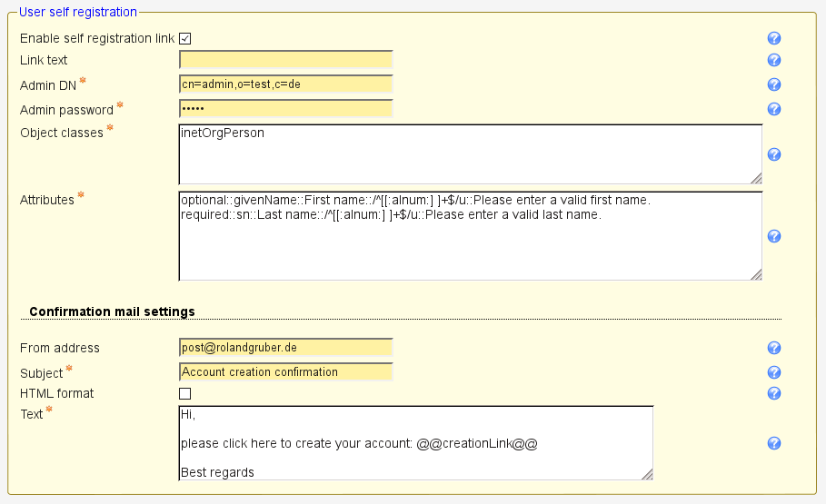Focus the Admin DN input field
This screenshot has width=826, height=504.
coord(286,84)
